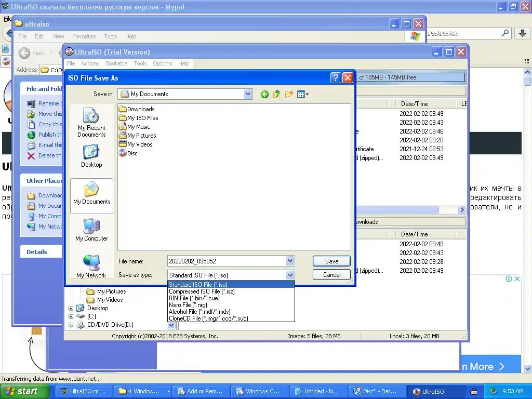Go up one folder level icon
Screen dimensions: 532x399
click(277, 94)
